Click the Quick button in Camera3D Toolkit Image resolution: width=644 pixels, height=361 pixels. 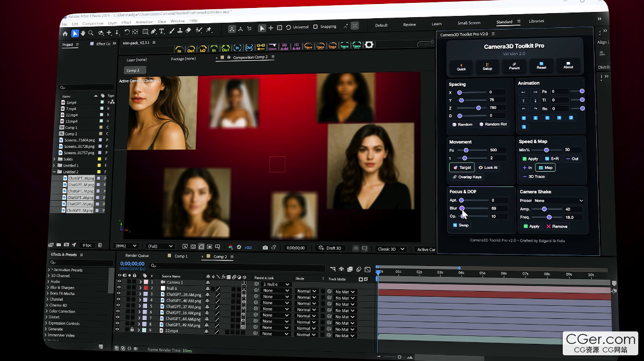pos(461,66)
